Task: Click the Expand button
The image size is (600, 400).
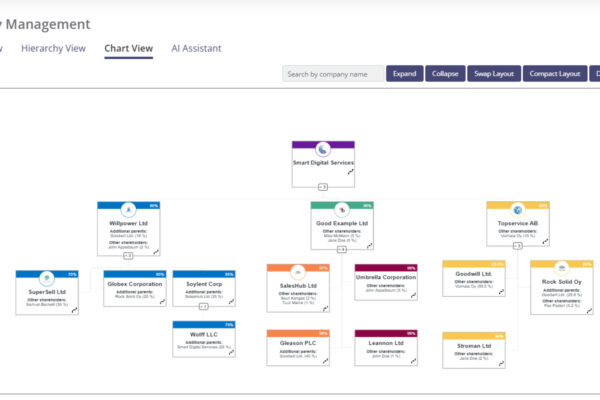Action: pos(404,73)
